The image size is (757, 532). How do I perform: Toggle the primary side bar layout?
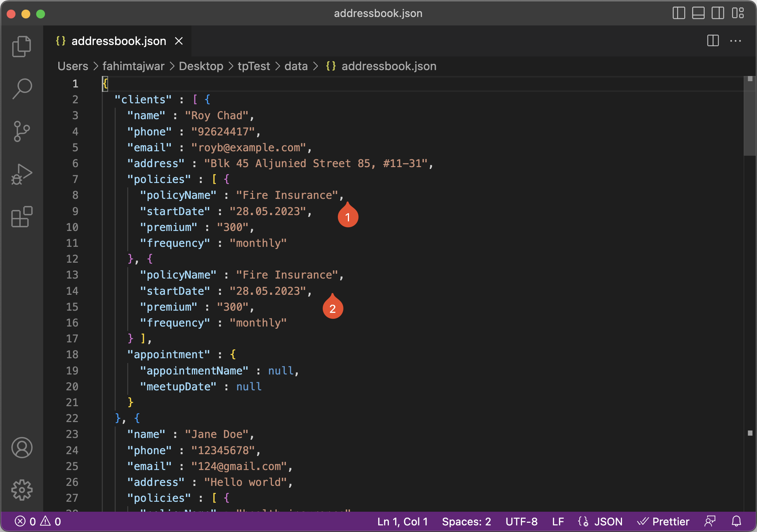pyautogui.click(x=679, y=13)
